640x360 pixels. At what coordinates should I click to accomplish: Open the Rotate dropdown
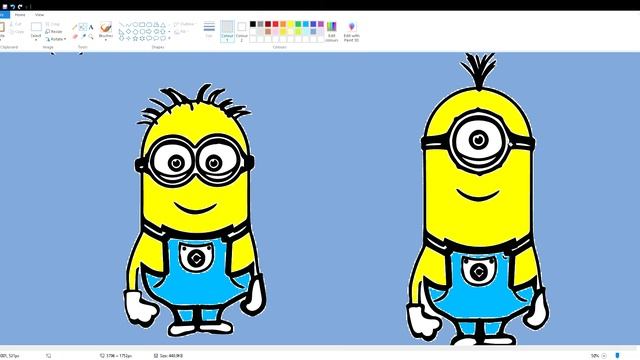pyautogui.click(x=56, y=39)
